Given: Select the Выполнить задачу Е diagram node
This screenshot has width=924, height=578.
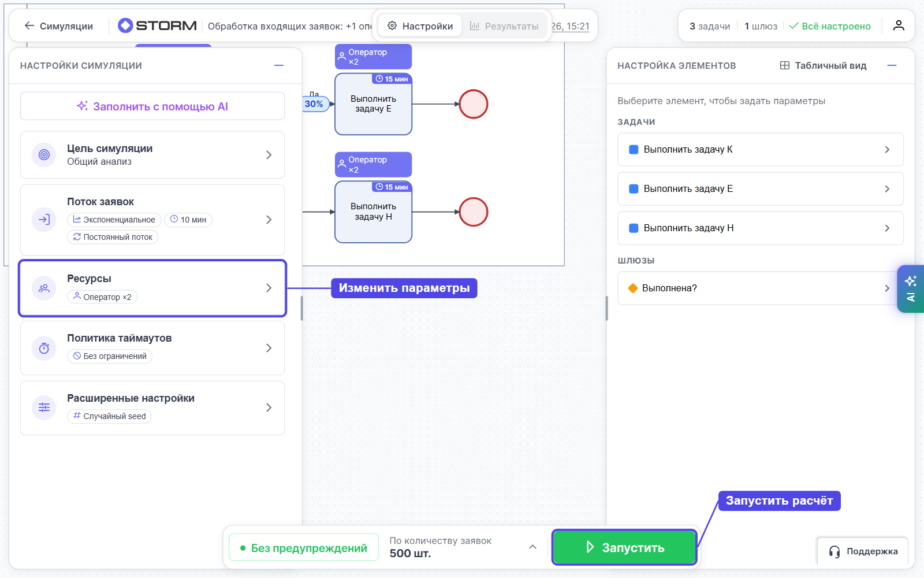Looking at the screenshot, I should tap(374, 104).
